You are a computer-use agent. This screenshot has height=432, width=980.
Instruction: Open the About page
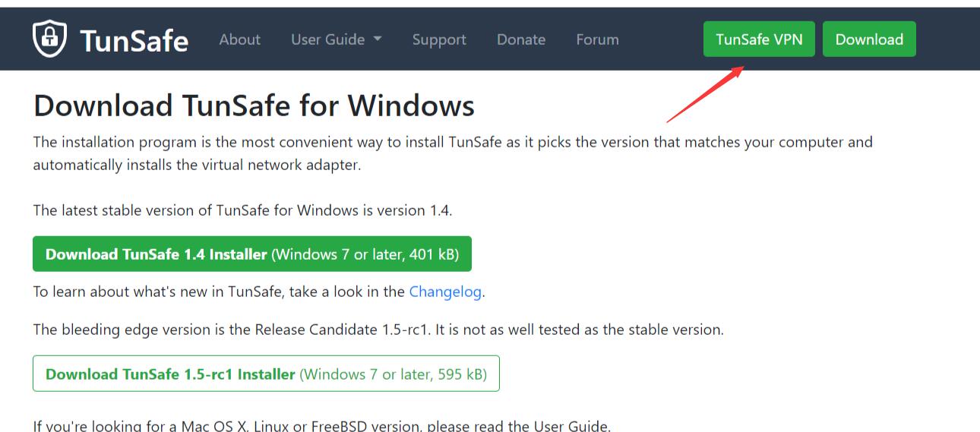point(239,39)
